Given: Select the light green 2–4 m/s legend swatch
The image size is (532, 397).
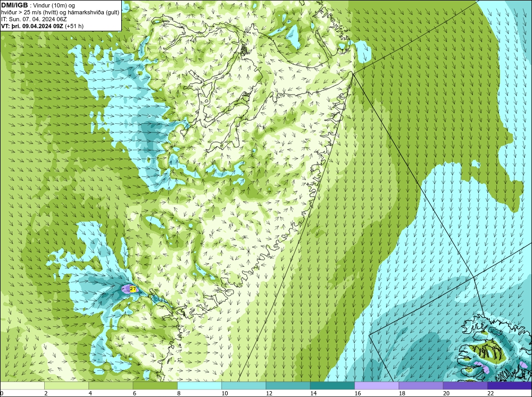Looking at the screenshot, I should [66, 386].
